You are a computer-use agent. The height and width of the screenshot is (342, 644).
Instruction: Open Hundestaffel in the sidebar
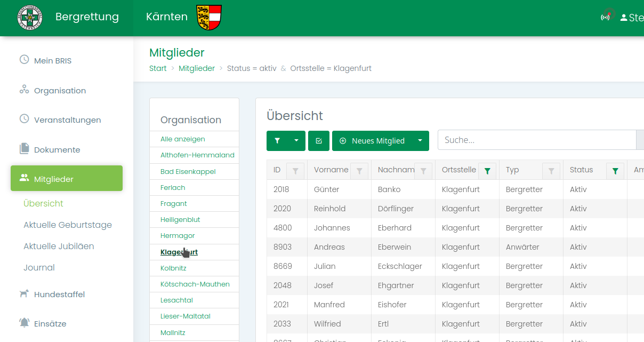click(59, 295)
